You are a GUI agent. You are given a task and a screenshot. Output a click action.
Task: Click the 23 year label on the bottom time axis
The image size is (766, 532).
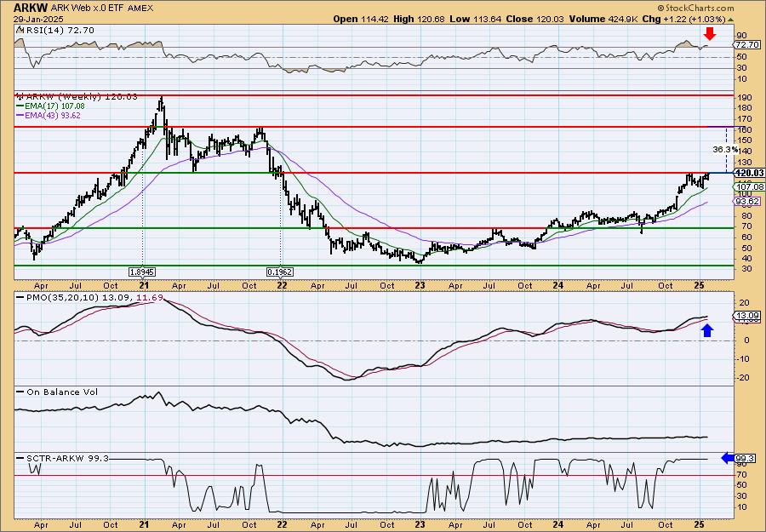(x=420, y=524)
